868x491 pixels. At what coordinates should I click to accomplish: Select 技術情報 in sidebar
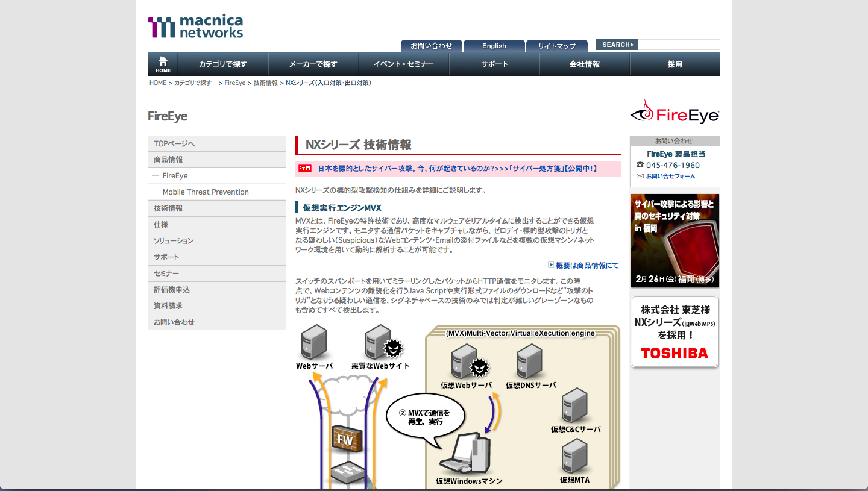(x=217, y=208)
